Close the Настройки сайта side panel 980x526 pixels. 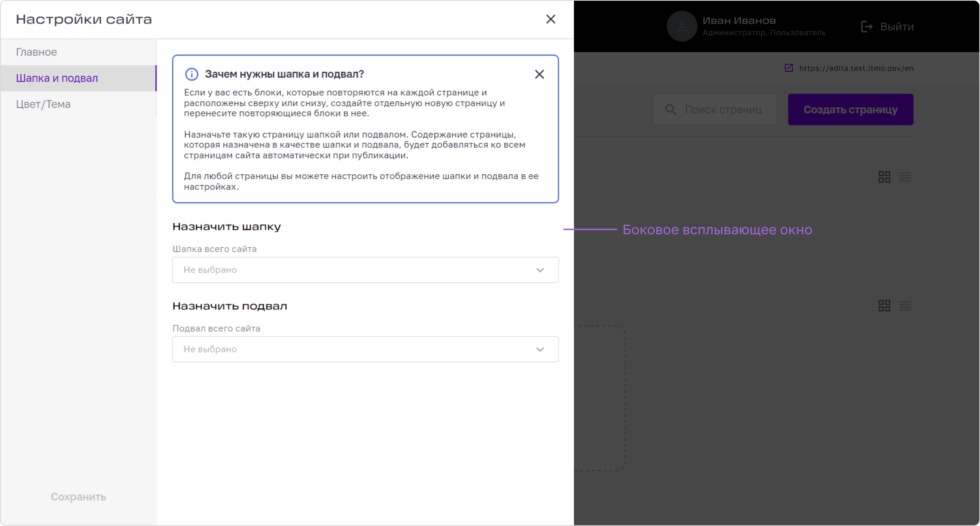click(550, 19)
